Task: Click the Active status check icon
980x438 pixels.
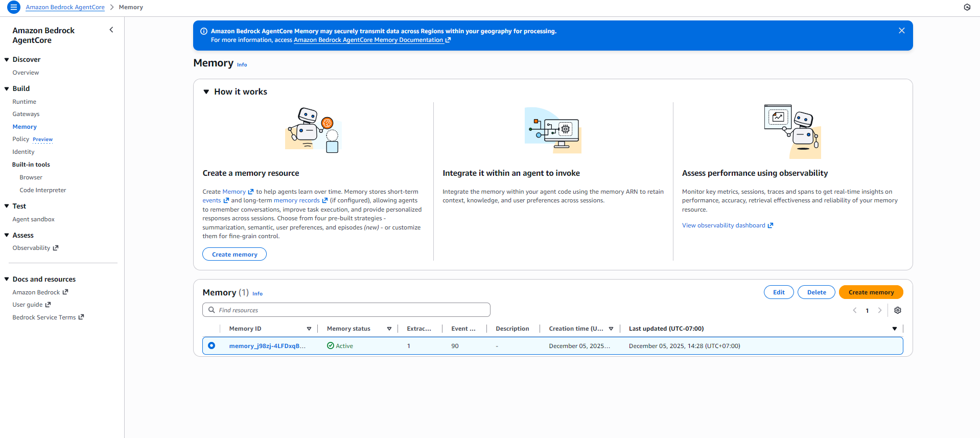Action: pos(331,346)
